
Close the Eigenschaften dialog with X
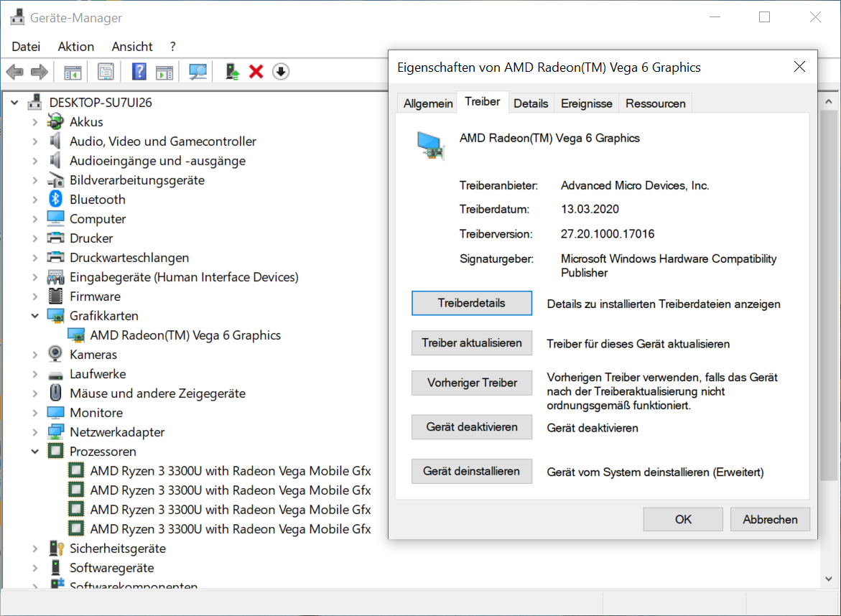(799, 67)
